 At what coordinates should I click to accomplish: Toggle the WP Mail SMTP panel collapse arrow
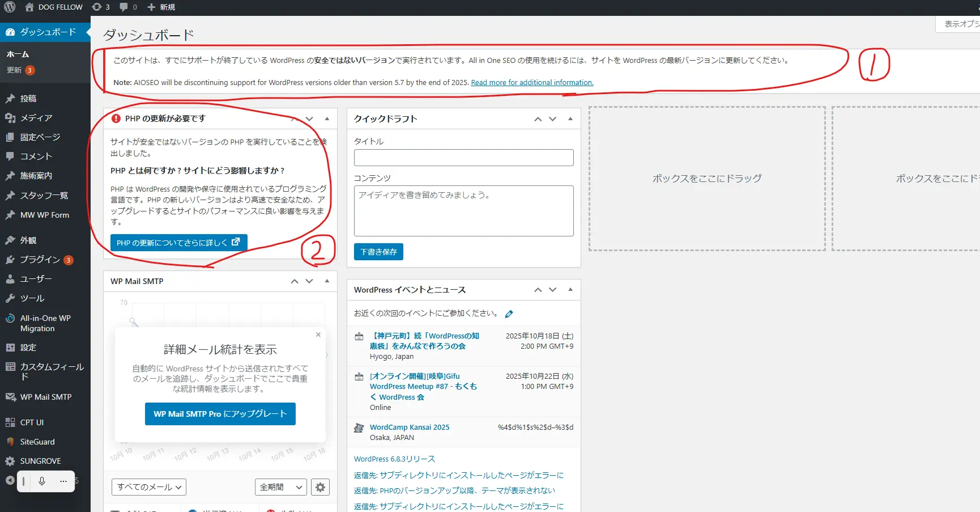327,281
